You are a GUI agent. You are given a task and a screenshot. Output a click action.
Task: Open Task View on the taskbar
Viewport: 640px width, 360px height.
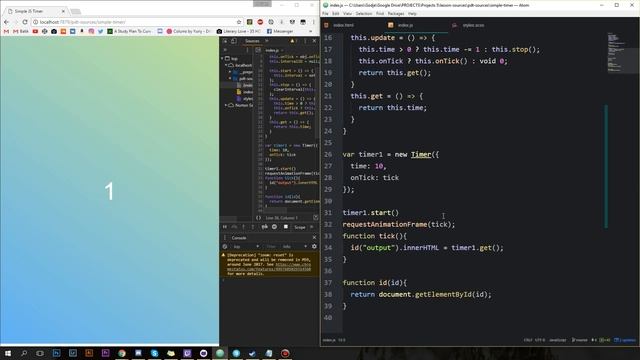[40, 353]
